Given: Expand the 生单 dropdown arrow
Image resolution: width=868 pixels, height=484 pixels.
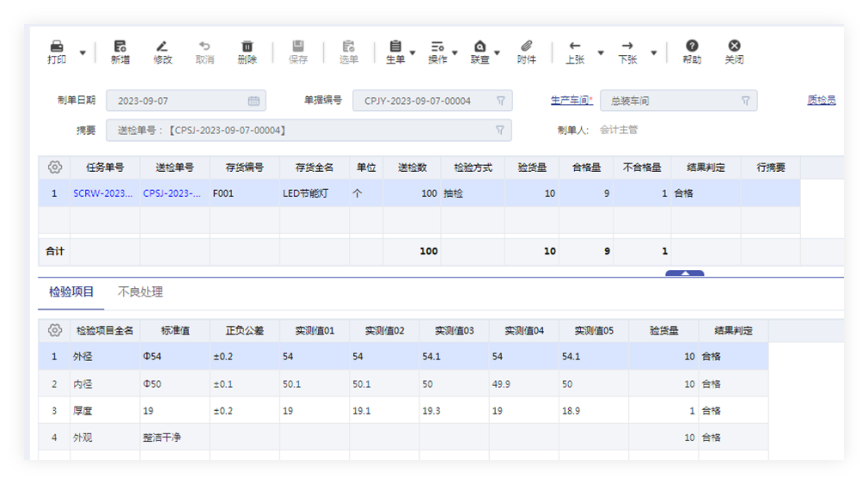Looking at the screenshot, I should pos(413,53).
